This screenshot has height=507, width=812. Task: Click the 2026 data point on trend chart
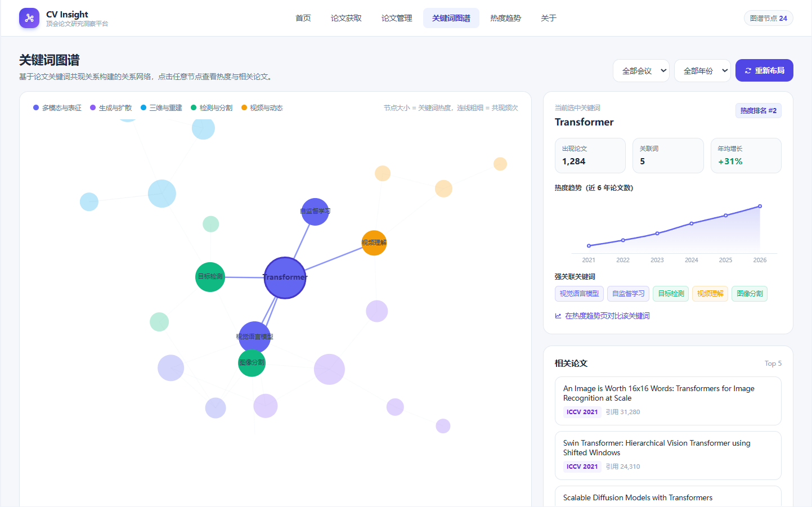click(760, 207)
